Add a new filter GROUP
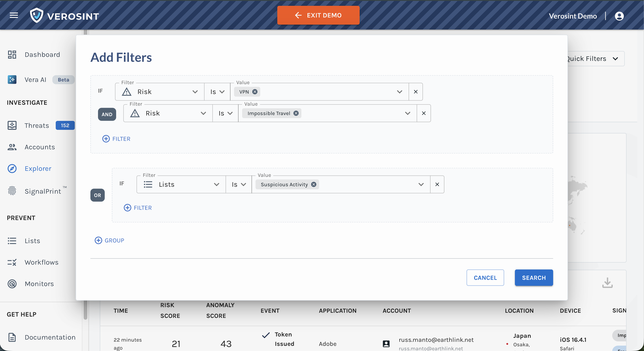644x351 pixels. point(109,240)
